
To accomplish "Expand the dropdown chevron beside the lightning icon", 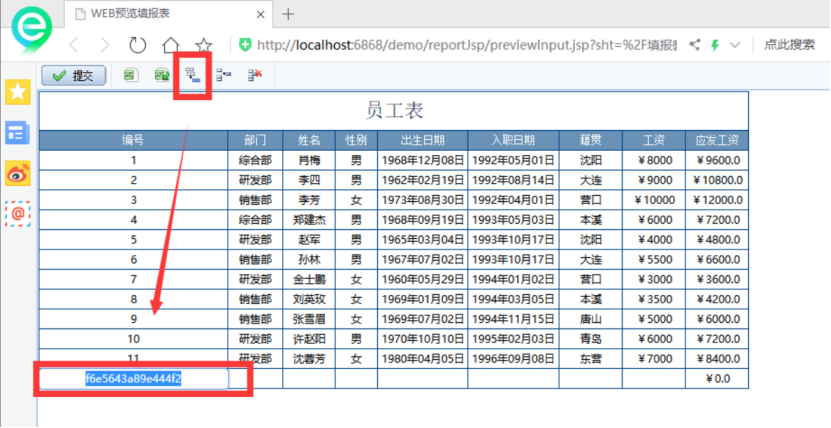I will pyautogui.click(x=735, y=45).
